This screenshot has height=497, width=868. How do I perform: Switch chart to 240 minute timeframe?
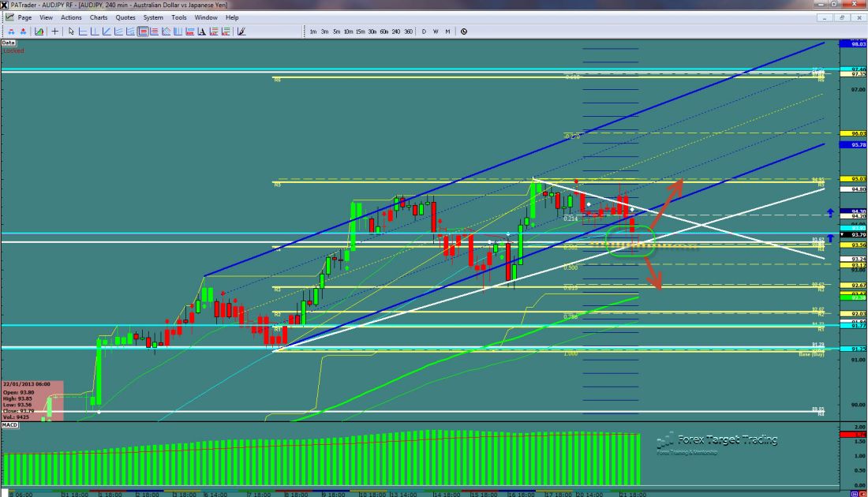pos(395,32)
